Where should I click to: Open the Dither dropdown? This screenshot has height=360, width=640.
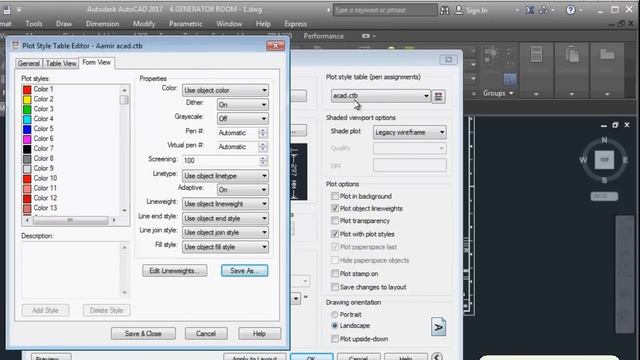[242, 105]
